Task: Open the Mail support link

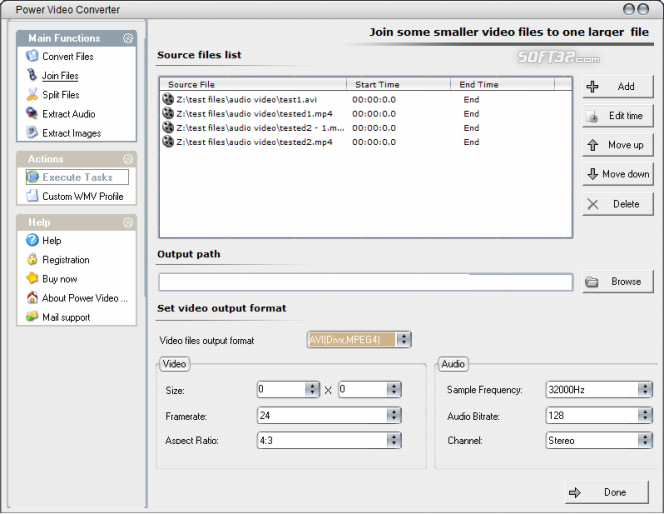Action: pyautogui.click(x=66, y=317)
